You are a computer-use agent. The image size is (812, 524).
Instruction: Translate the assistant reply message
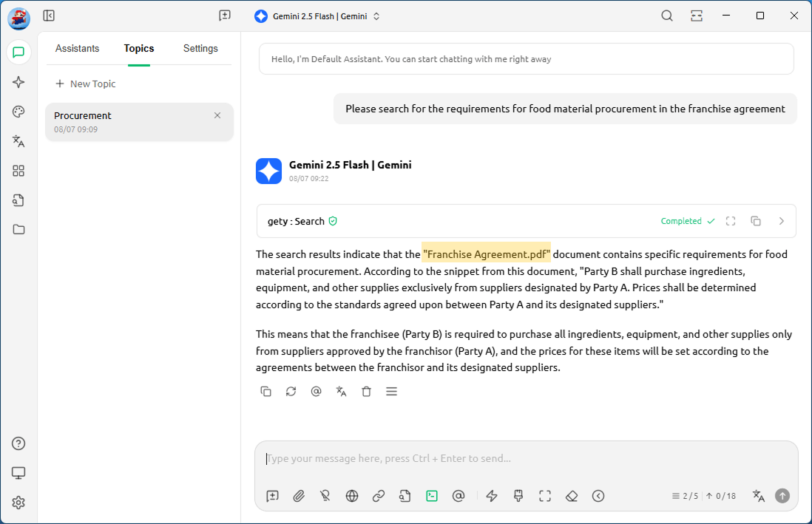[x=341, y=392]
